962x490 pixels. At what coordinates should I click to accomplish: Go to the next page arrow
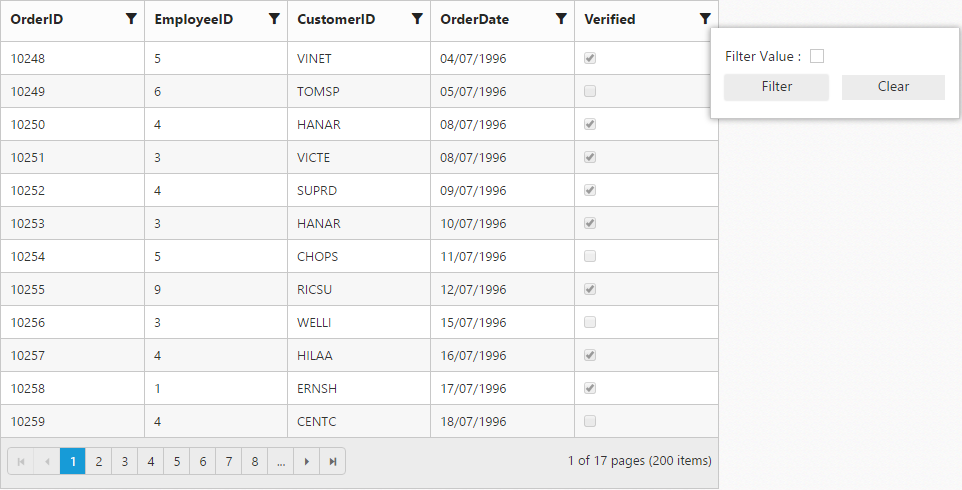click(307, 461)
